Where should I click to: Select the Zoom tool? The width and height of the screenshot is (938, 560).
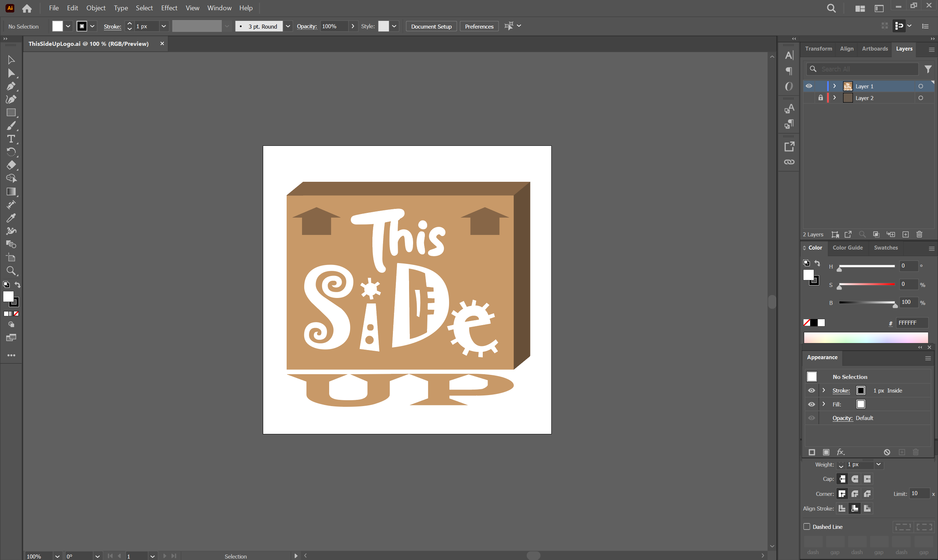click(11, 271)
